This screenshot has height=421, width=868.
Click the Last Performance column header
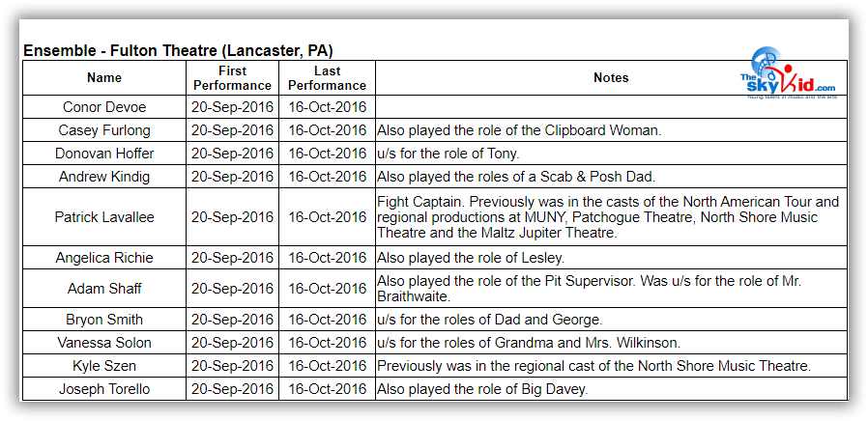click(x=327, y=78)
